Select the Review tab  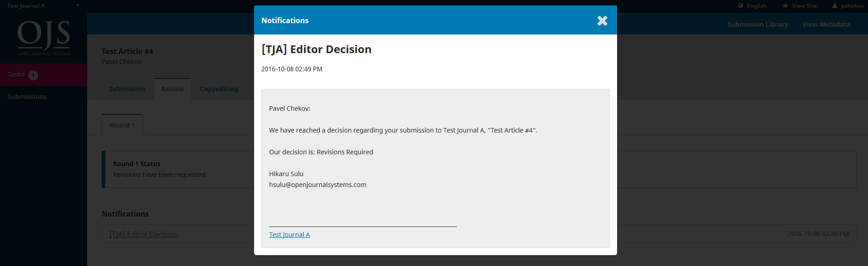172,89
